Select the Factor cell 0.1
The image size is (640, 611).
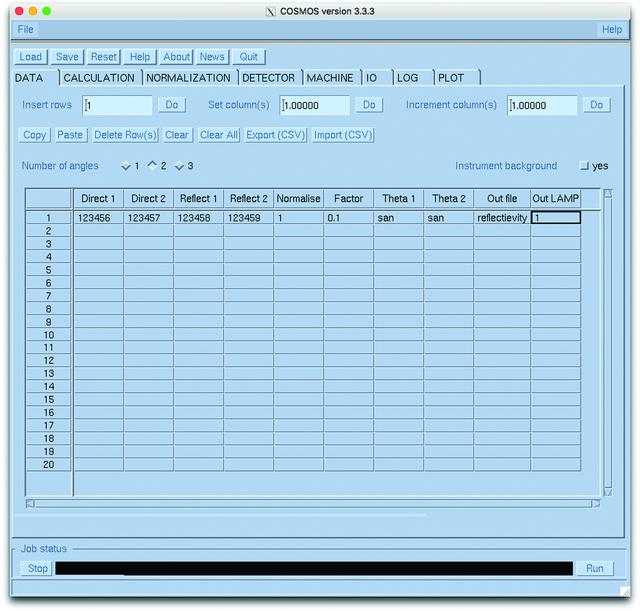[x=349, y=218]
